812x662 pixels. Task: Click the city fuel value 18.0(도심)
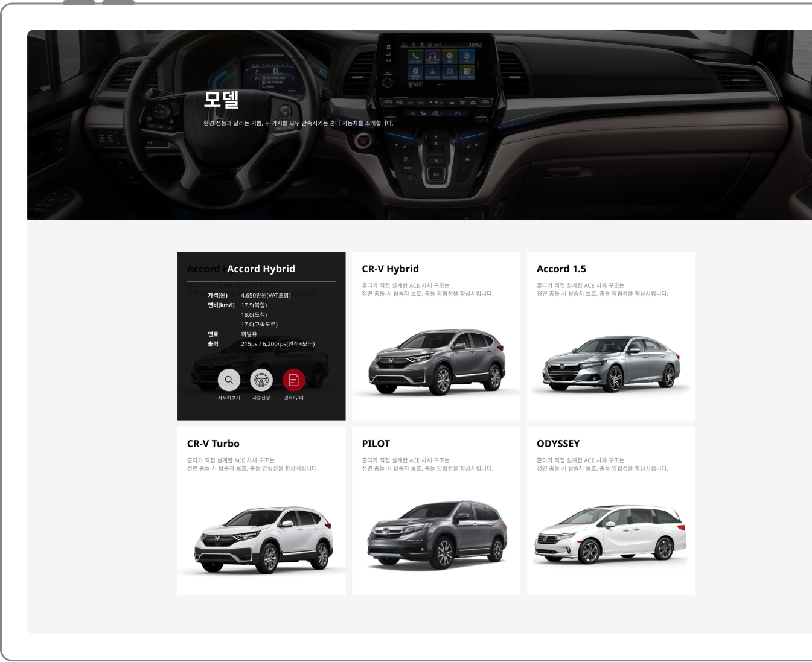tap(254, 315)
